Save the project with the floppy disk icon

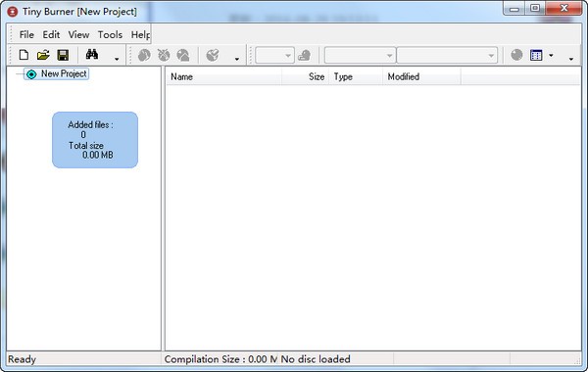[x=63, y=55]
